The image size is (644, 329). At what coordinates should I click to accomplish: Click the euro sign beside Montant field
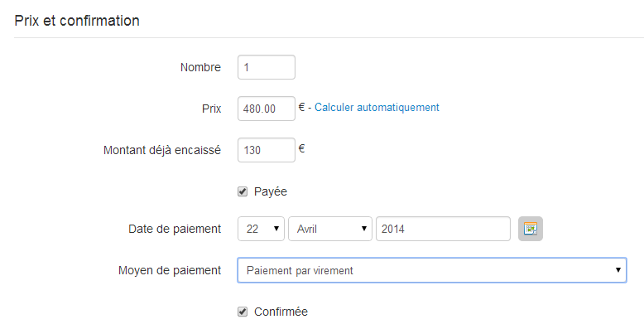pyautogui.click(x=301, y=148)
